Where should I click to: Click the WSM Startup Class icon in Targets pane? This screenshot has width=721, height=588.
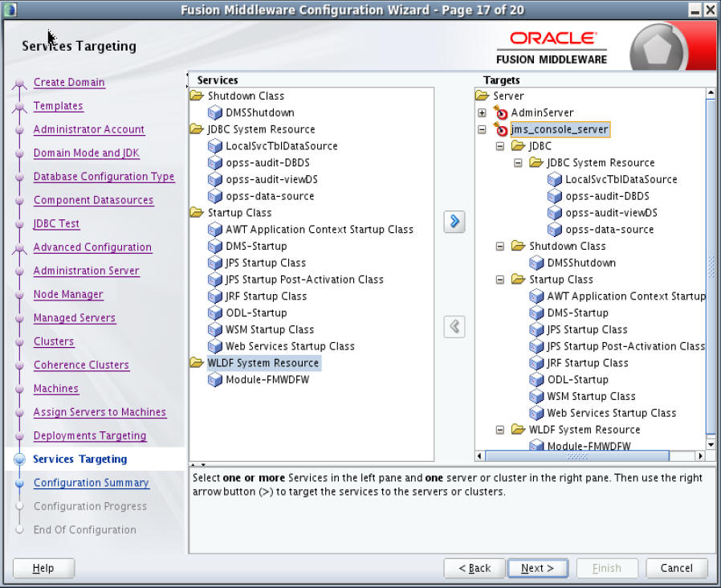536,396
